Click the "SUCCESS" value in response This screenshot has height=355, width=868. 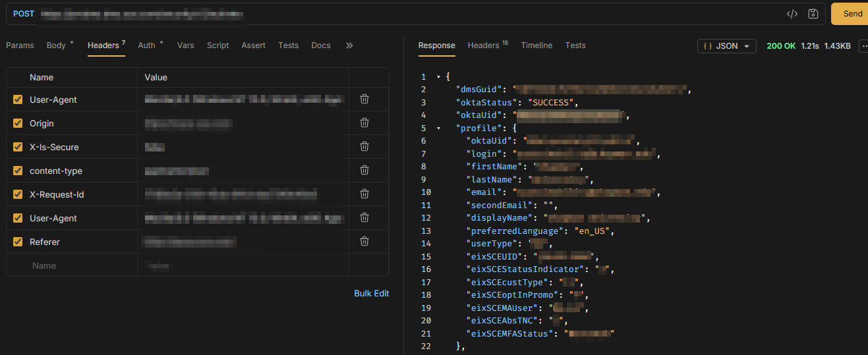pyautogui.click(x=552, y=102)
